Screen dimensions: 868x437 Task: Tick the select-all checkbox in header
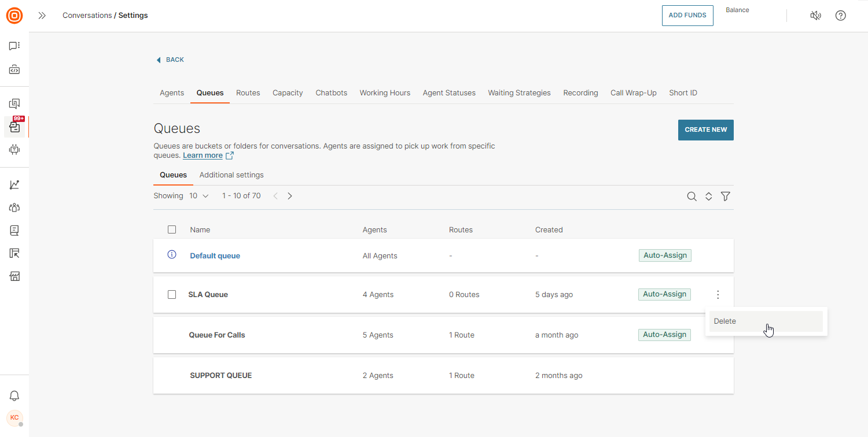[172, 229]
